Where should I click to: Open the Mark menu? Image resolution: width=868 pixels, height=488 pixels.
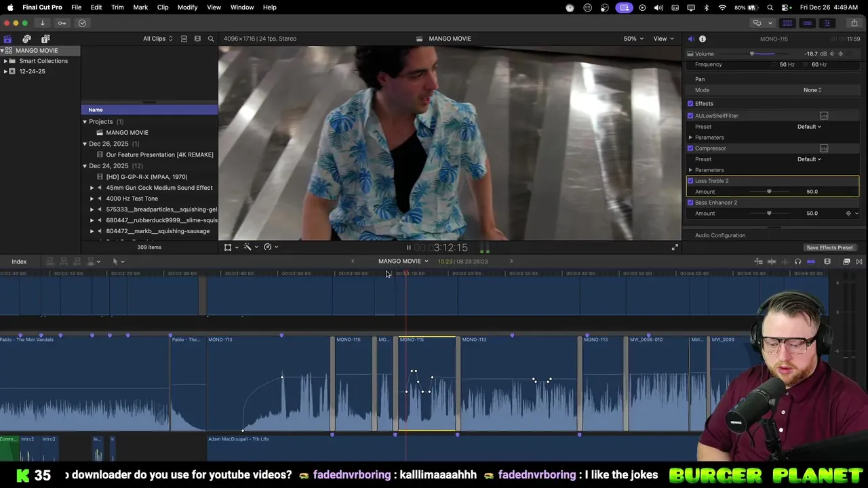point(140,7)
